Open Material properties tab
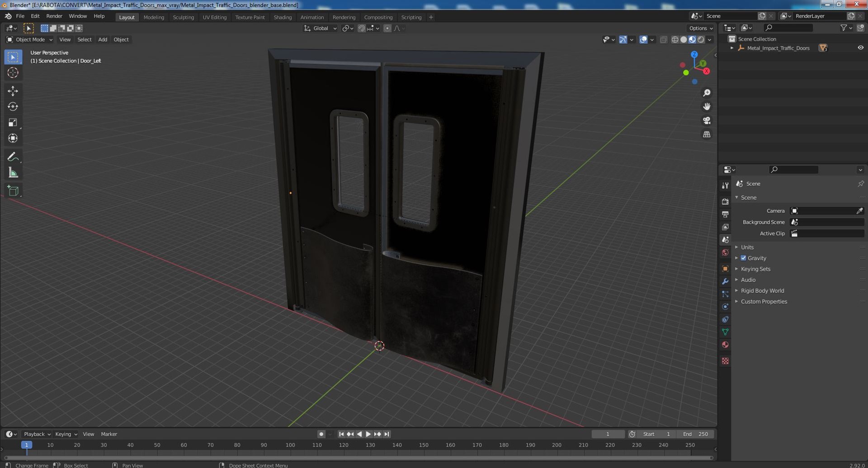The width and height of the screenshot is (868, 468). click(x=725, y=345)
